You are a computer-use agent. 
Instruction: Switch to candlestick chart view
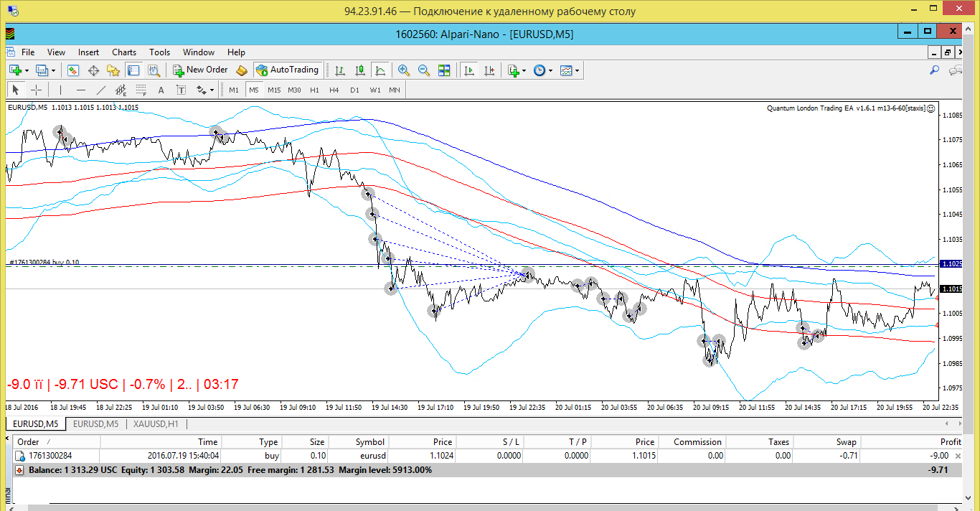pyautogui.click(x=360, y=70)
